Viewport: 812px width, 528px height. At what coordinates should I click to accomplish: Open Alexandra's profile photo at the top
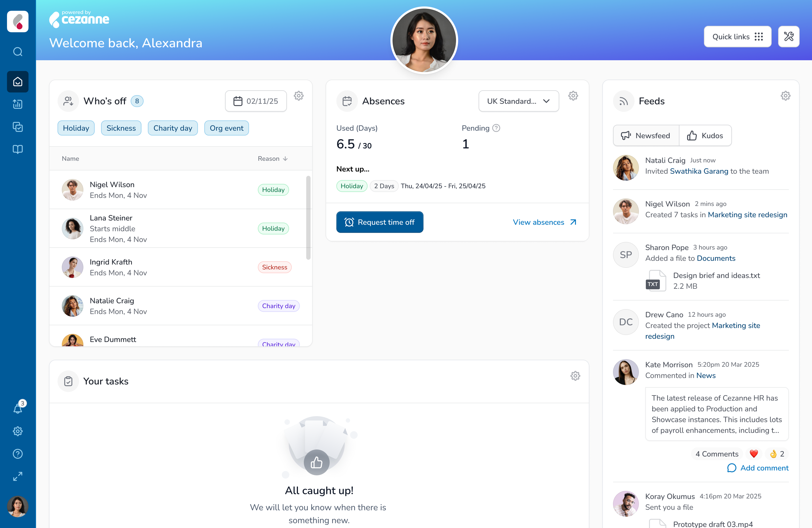tap(424, 40)
